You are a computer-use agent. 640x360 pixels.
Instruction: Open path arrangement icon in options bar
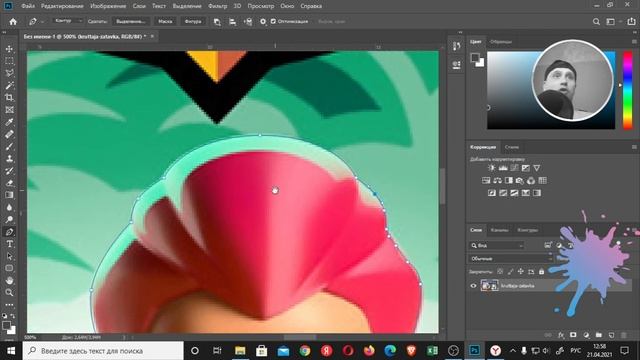[x=248, y=22]
